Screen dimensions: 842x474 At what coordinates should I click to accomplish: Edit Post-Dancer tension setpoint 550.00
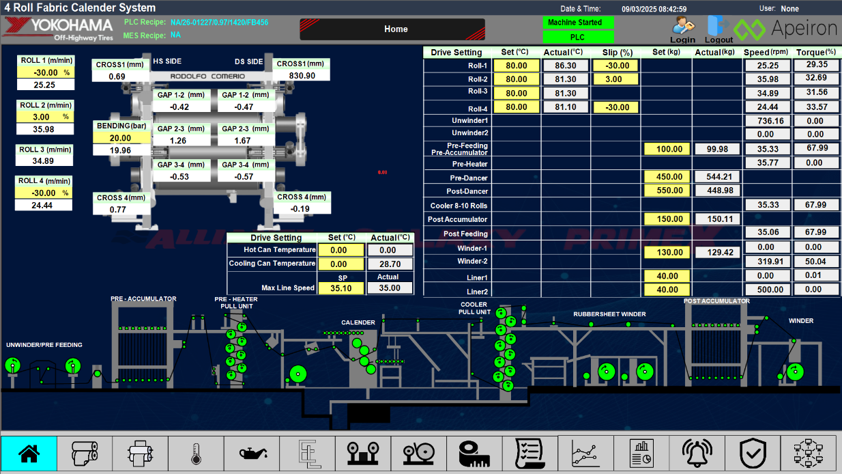coord(666,190)
